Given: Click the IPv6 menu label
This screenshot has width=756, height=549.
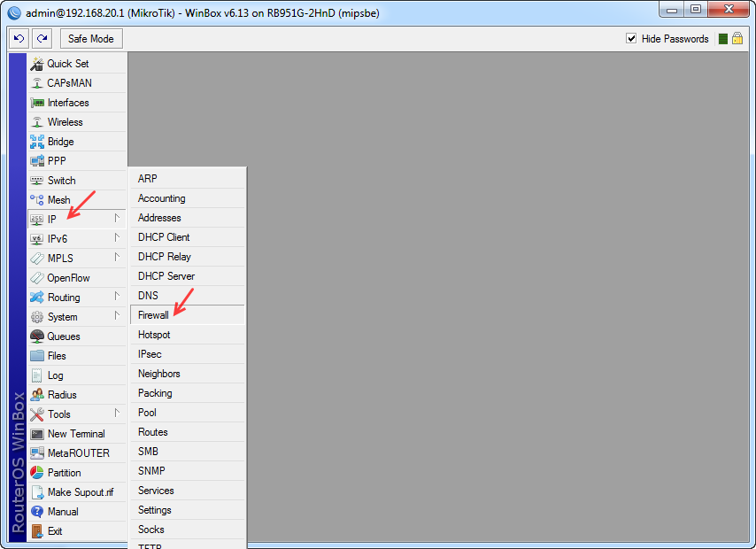Looking at the screenshot, I should (x=58, y=239).
